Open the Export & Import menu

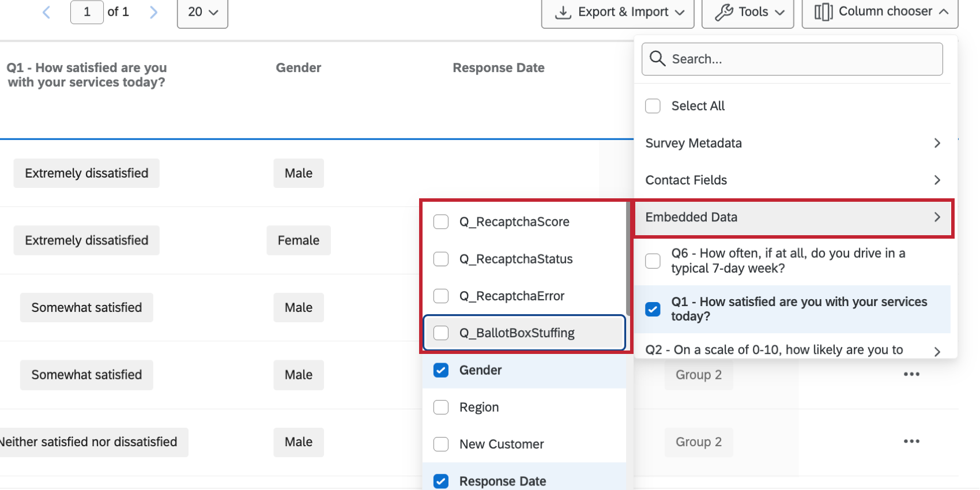[618, 12]
